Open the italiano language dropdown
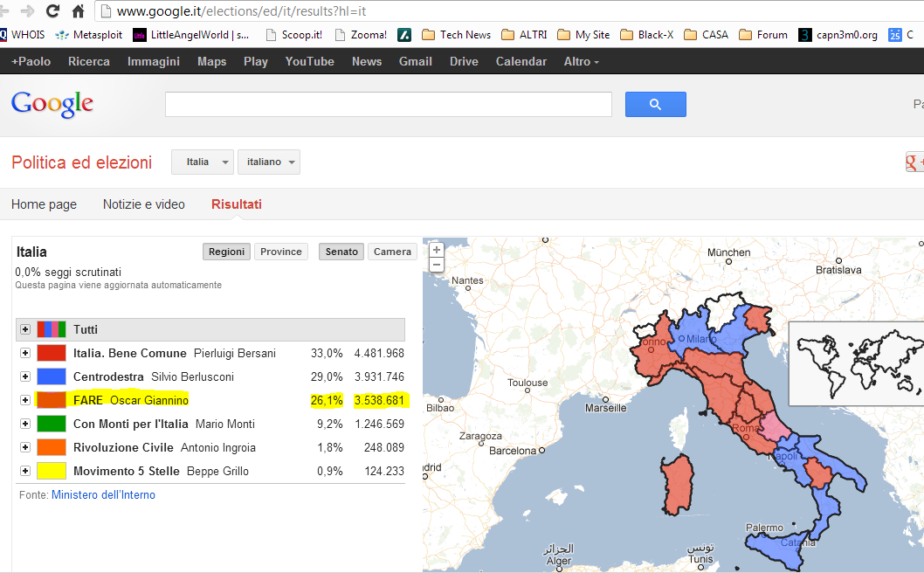The height and width of the screenshot is (573, 924). coord(269,162)
